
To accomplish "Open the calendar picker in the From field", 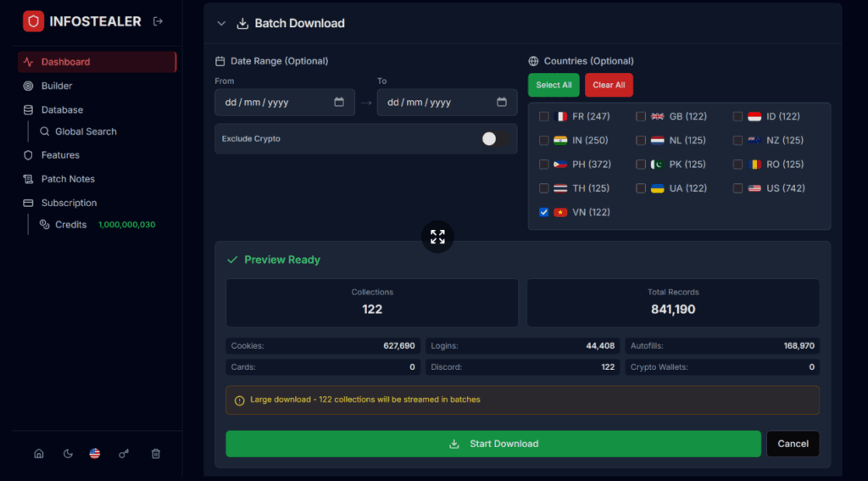I will pos(339,103).
